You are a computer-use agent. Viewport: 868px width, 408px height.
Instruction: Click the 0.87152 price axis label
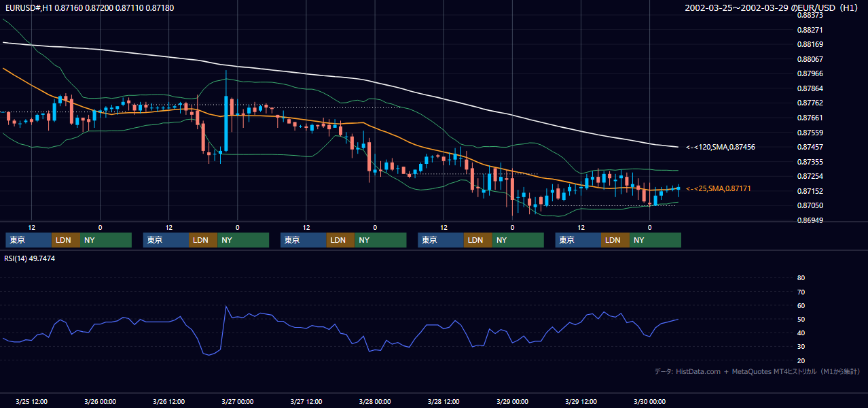810,191
